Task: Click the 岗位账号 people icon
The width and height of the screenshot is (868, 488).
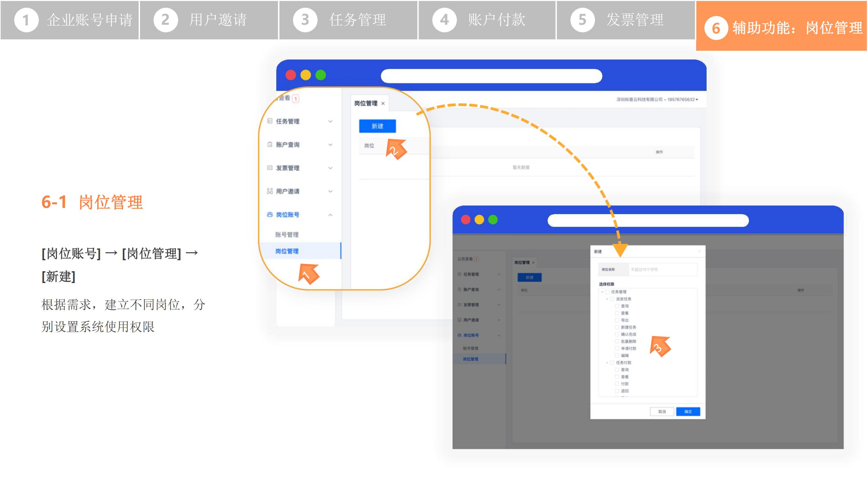Action: point(269,214)
